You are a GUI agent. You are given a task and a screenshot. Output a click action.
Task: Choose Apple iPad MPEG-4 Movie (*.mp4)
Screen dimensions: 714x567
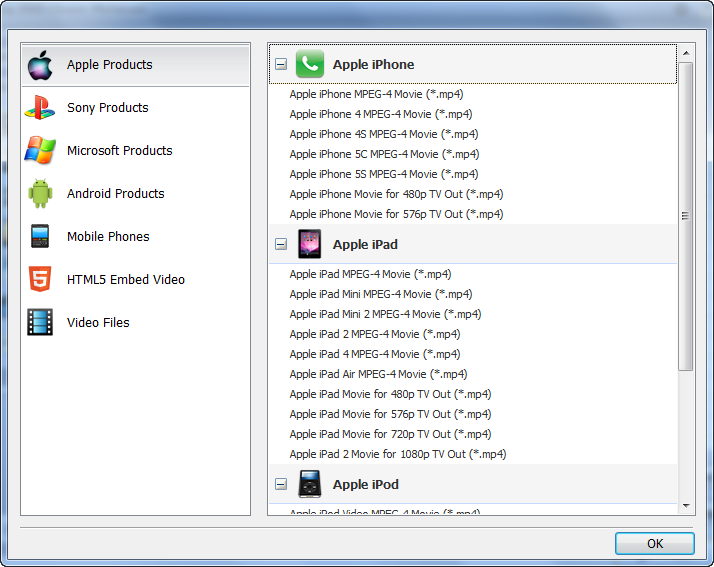tap(370, 274)
